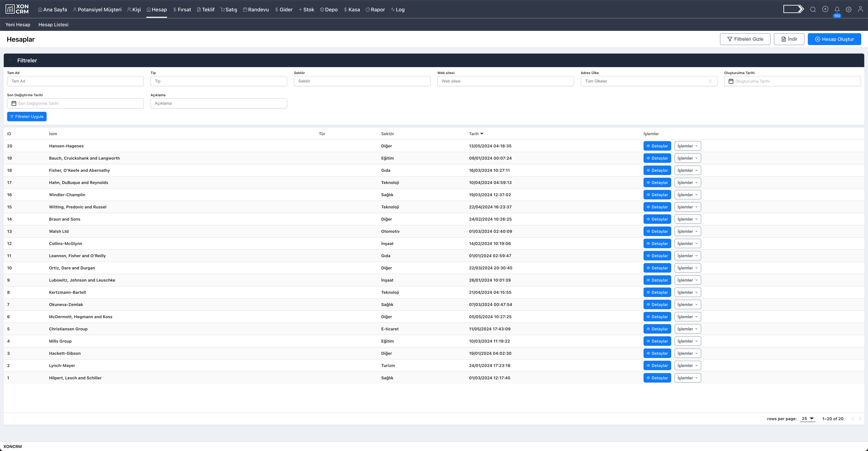Click account name Ortiz, Dare and Durgan
This screenshot has height=451, width=868.
tap(72, 268)
